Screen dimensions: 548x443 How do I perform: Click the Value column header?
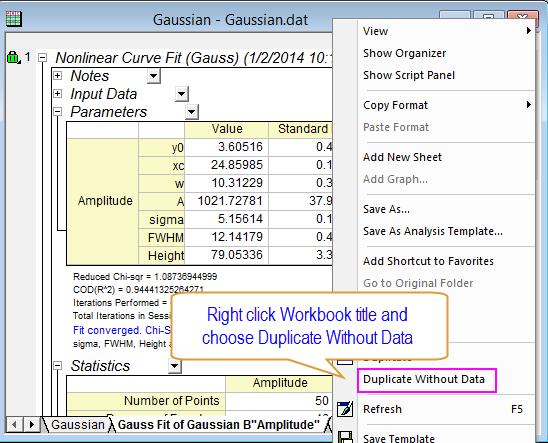point(226,129)
